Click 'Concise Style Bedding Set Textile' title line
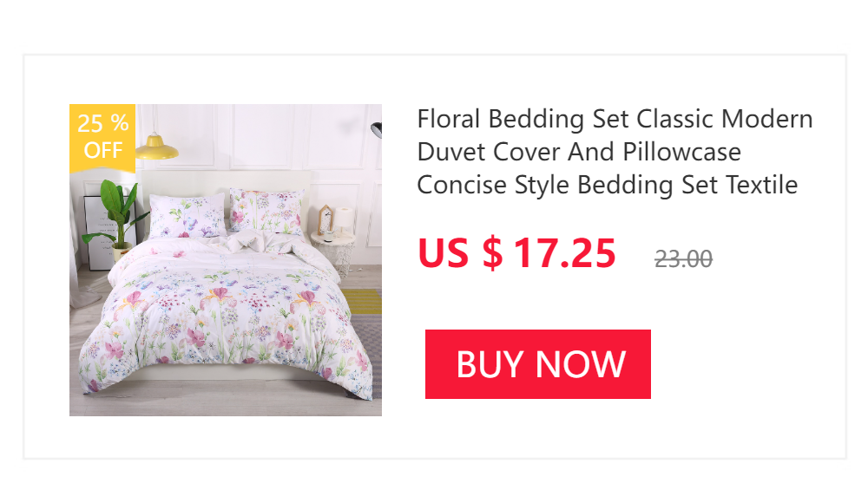This screenshot has height=503, width=868. [x=608, y=185]
